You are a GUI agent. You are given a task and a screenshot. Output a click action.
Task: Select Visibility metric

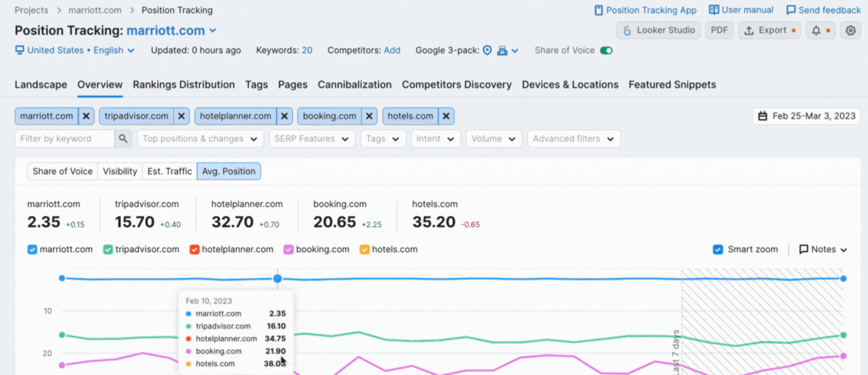coord(120,171)
